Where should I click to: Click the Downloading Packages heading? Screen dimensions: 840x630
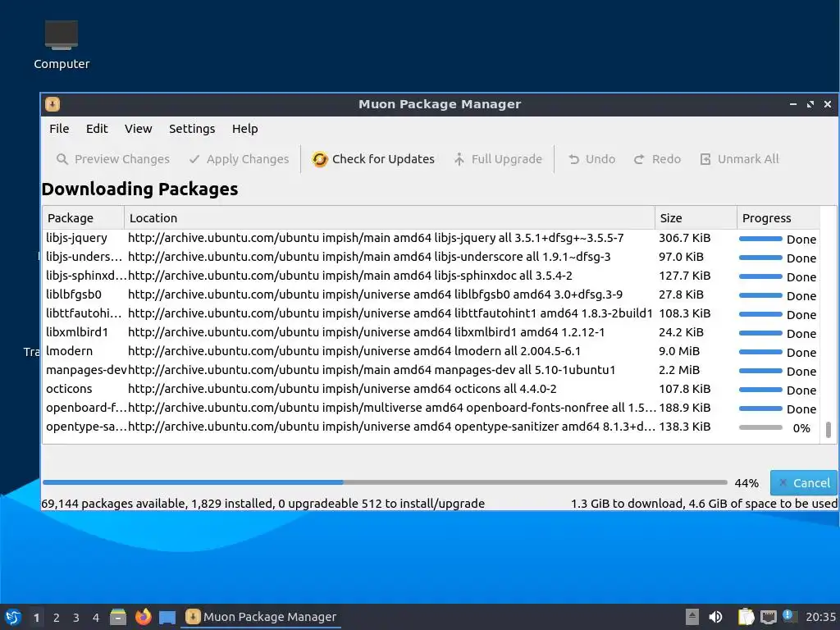click(x=139, y=189)
